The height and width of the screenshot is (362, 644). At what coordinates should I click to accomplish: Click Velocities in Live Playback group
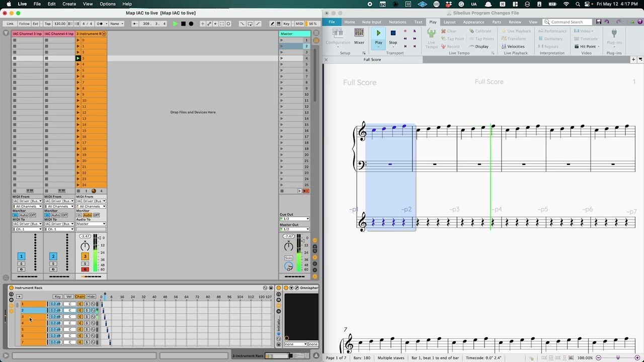tap(513, 46)
